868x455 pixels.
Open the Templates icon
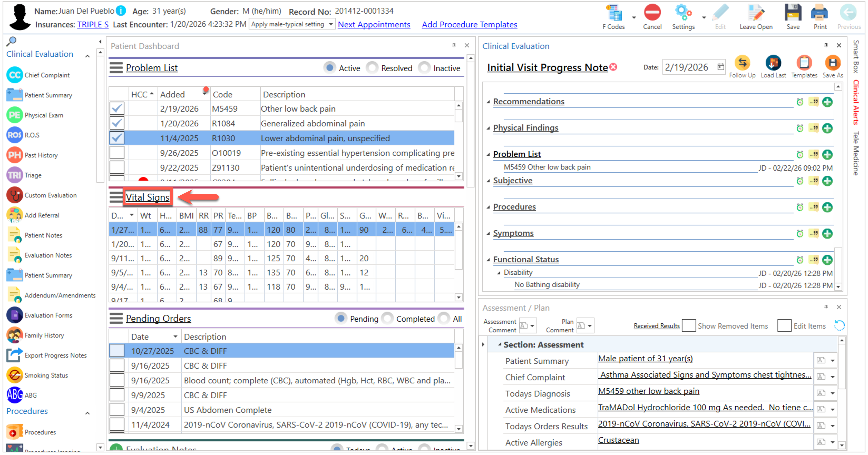point(804,63)
